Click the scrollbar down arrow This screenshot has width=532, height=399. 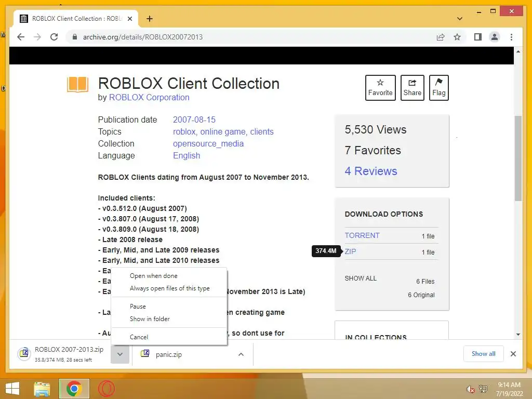[518, 335]
